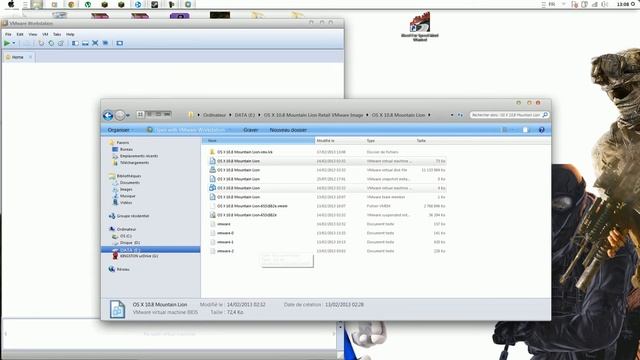Open the Tabs menu in VMware Workstation

click(x=57, y=34)
